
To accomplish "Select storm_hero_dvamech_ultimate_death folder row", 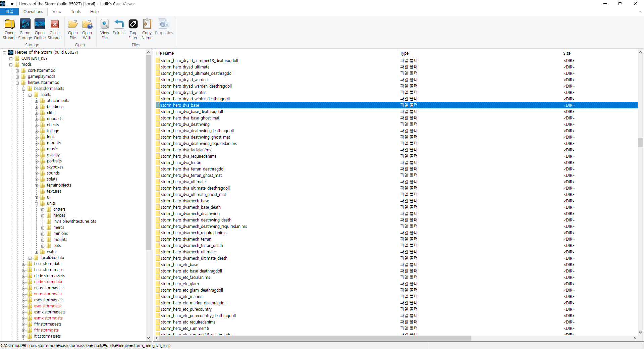I will (396, 258).
